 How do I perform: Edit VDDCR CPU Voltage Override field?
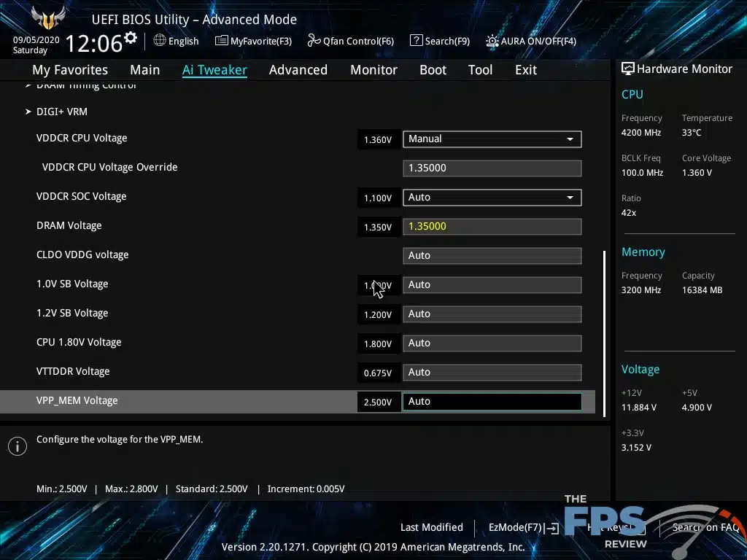tap(492, 168)
